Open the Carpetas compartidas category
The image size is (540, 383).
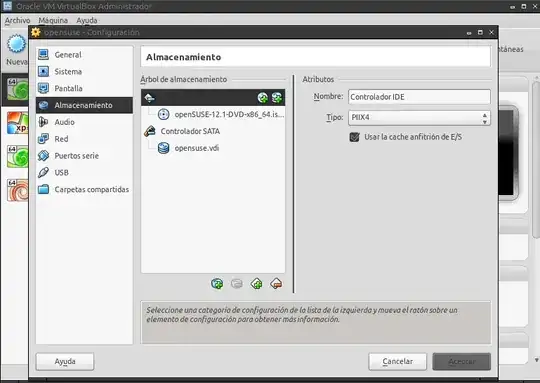pyautogui.click(x=84, y=189)
